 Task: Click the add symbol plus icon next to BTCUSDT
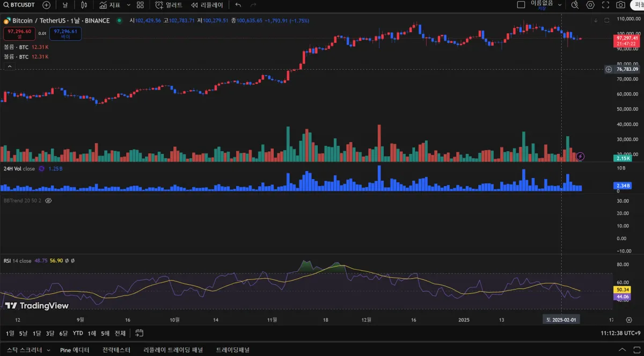coord(46,5)
